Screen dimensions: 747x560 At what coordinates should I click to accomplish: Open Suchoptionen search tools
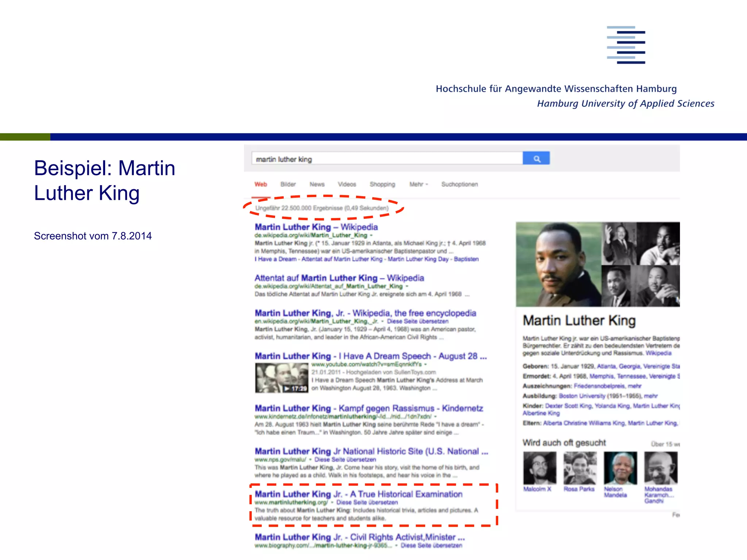(460, 184)
